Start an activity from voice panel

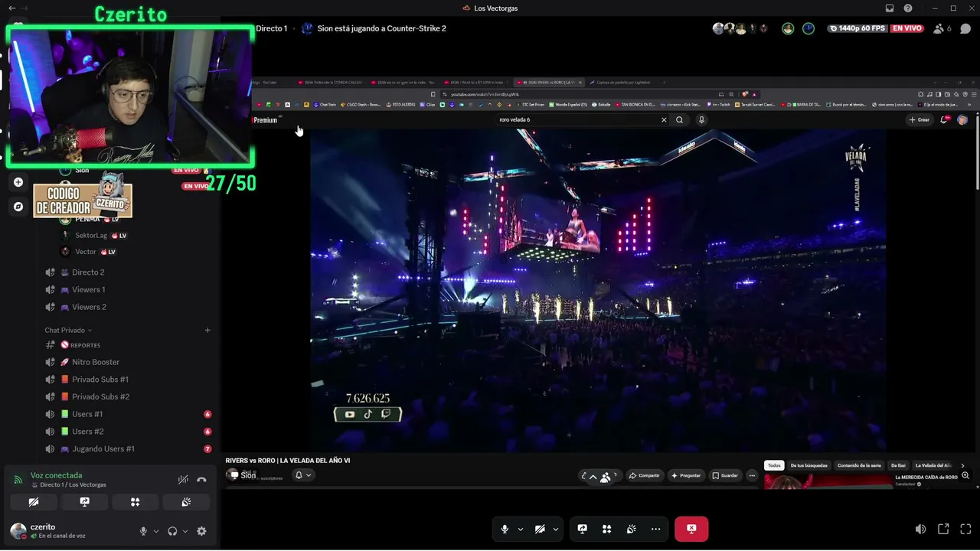136,502
